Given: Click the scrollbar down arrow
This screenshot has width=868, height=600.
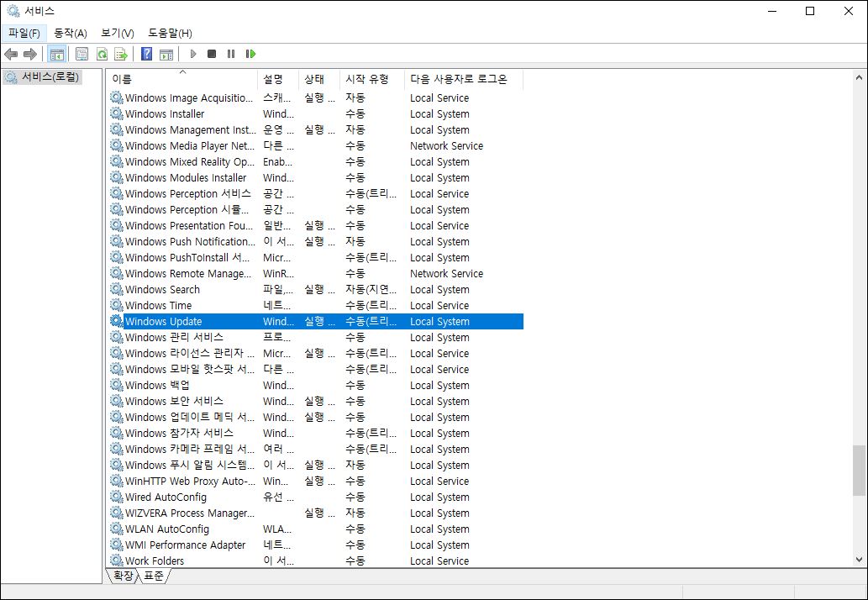Looking at the screenshot, I should point(859,560).
